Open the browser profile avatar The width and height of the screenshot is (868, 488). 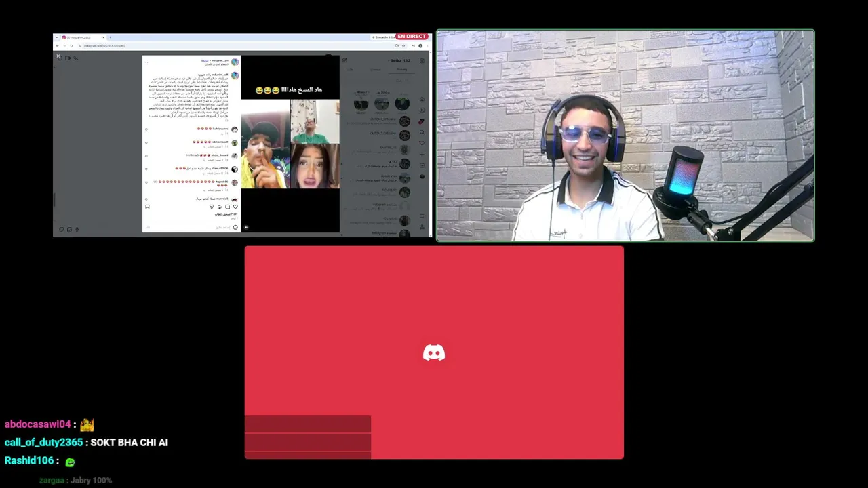420,46
